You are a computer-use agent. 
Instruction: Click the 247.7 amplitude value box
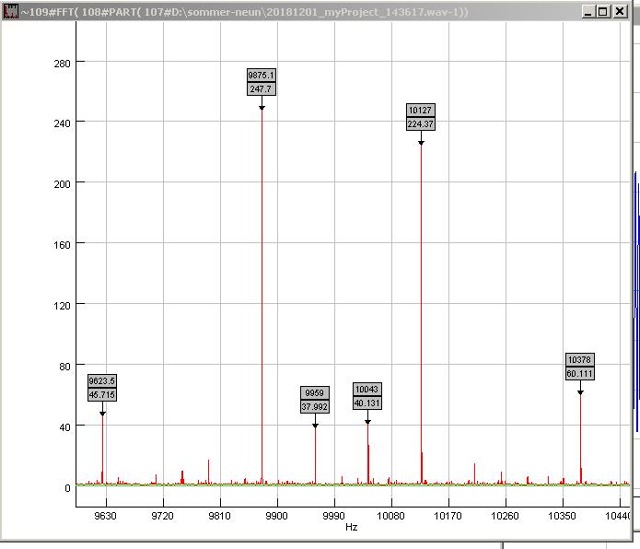(262, 89)
